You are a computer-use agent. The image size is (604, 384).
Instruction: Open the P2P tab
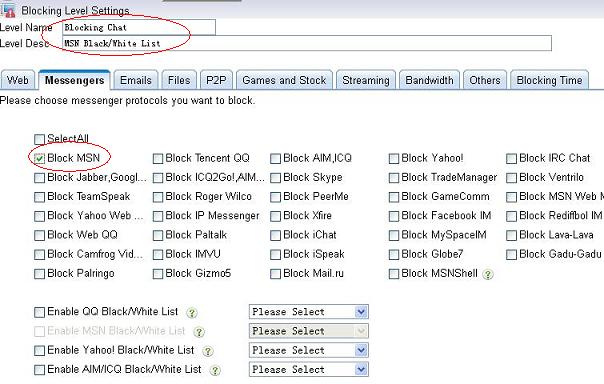[x=216, y=80]
